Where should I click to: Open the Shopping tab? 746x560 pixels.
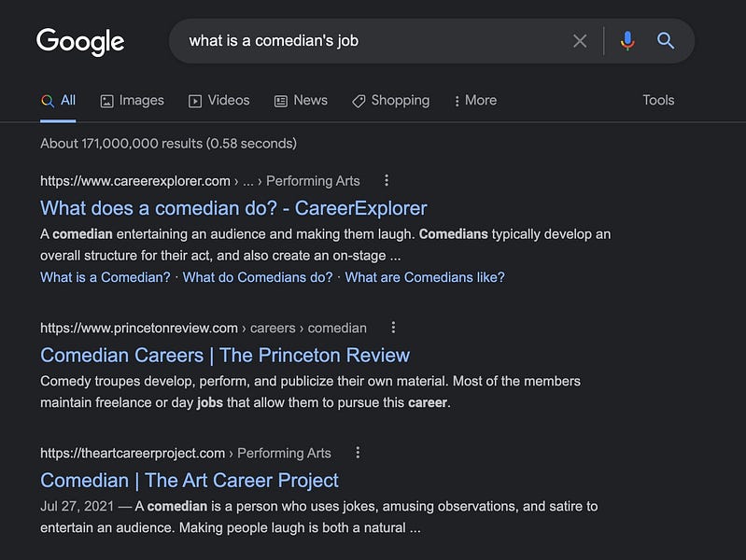(390, 101)
